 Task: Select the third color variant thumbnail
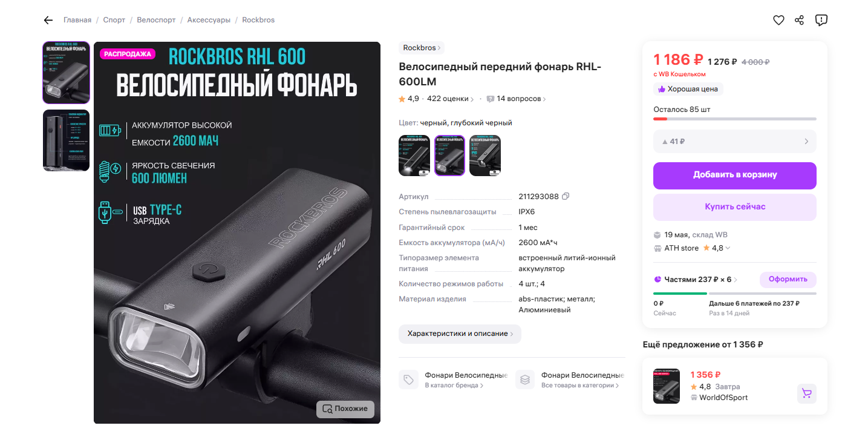tap(485, 156)
